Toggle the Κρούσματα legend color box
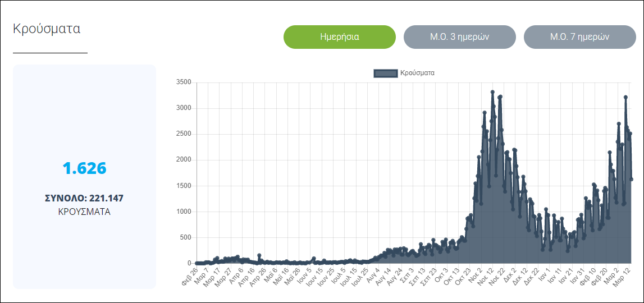The height and width of the screenshot is (303, 644). pyautogui.click(x=386, y=73)
